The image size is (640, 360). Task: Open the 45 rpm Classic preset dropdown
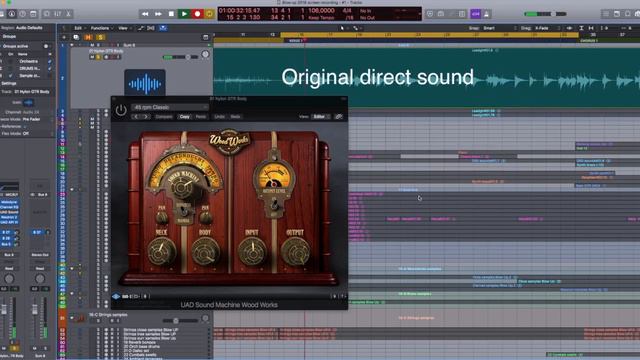tap(170, 107)
